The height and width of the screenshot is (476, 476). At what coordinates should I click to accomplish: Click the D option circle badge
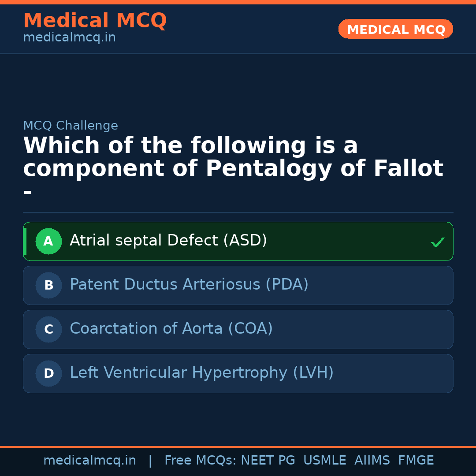point(48,373)
